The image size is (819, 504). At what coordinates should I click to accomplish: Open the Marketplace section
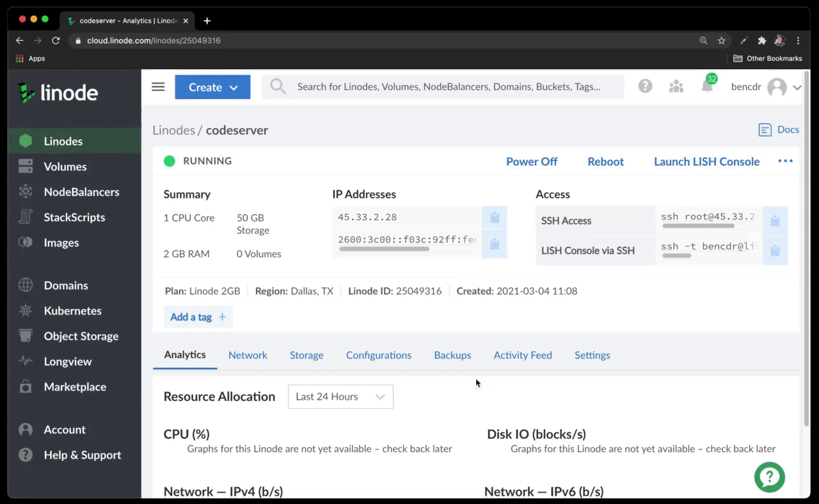74,387
